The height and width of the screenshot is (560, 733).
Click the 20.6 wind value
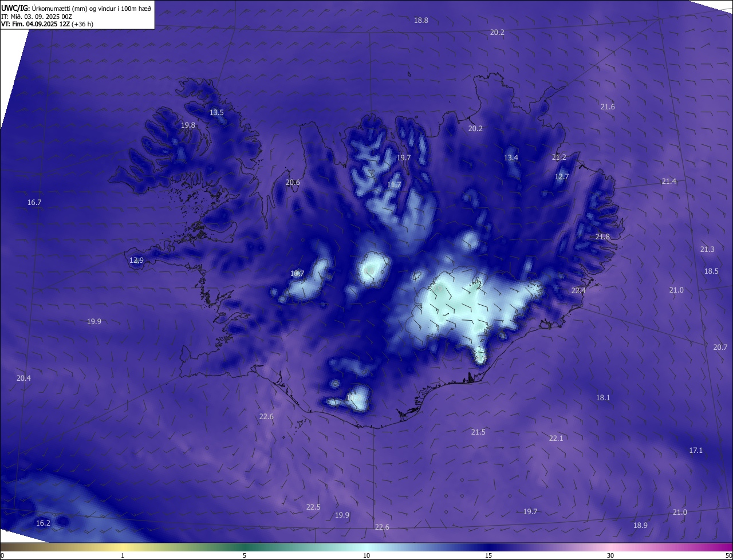tap(292, 182)
